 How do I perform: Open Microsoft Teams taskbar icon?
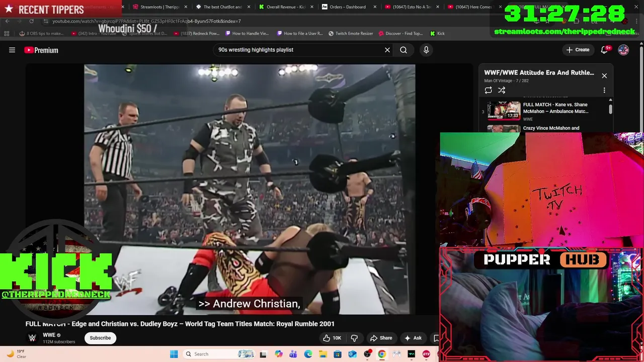pyautogui.click(x=293, y=354)
